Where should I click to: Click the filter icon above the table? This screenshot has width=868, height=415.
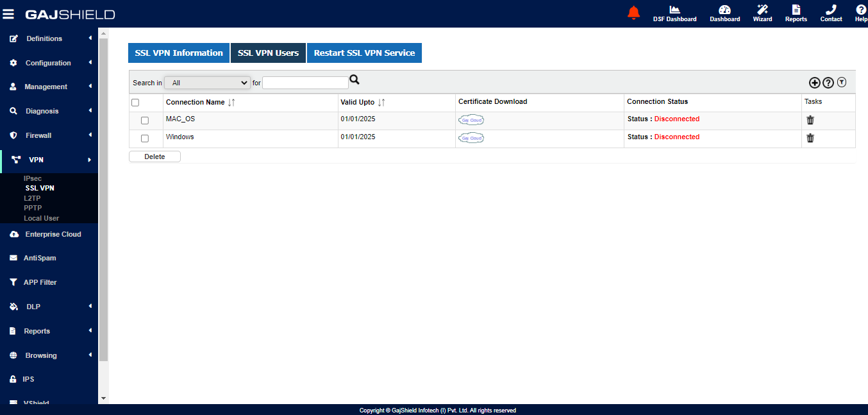tap(842, 82)
